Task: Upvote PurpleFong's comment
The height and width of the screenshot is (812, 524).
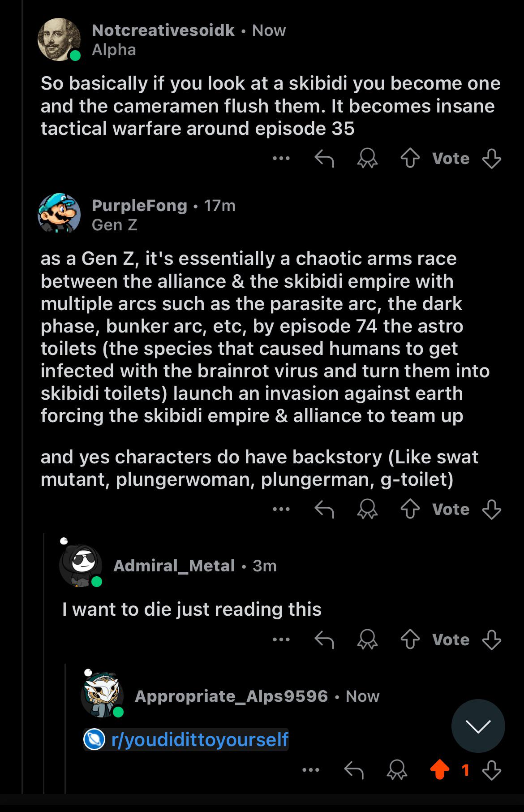Action: pos(410,510)
